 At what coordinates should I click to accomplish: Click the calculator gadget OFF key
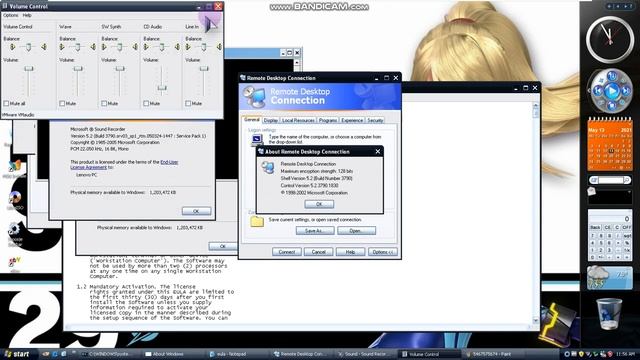click(627, 227)
